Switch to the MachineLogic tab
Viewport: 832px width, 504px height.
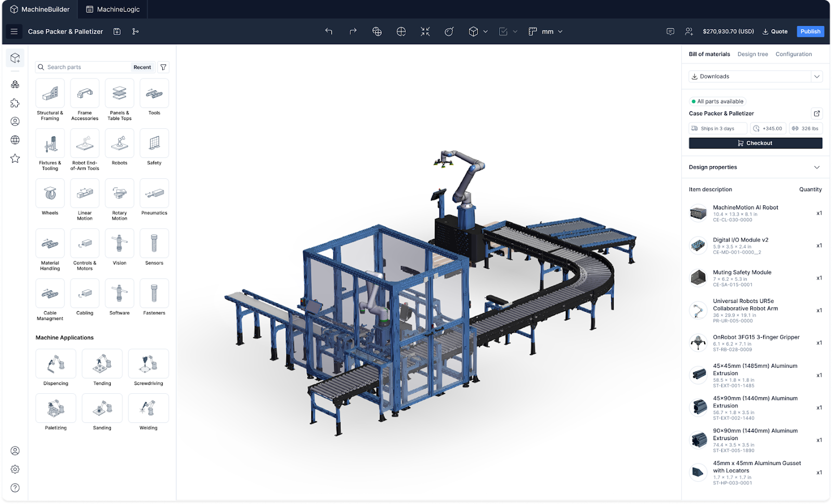tap(112, 9)
